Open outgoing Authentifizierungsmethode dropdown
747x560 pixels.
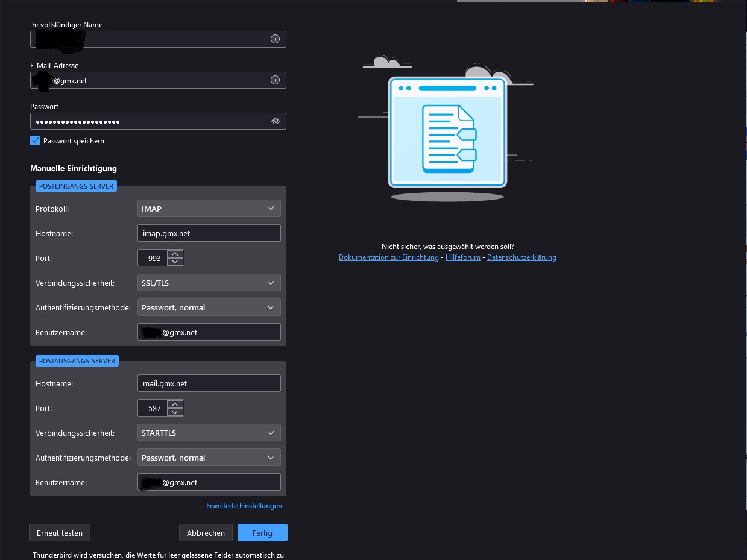tap(209, 458)
